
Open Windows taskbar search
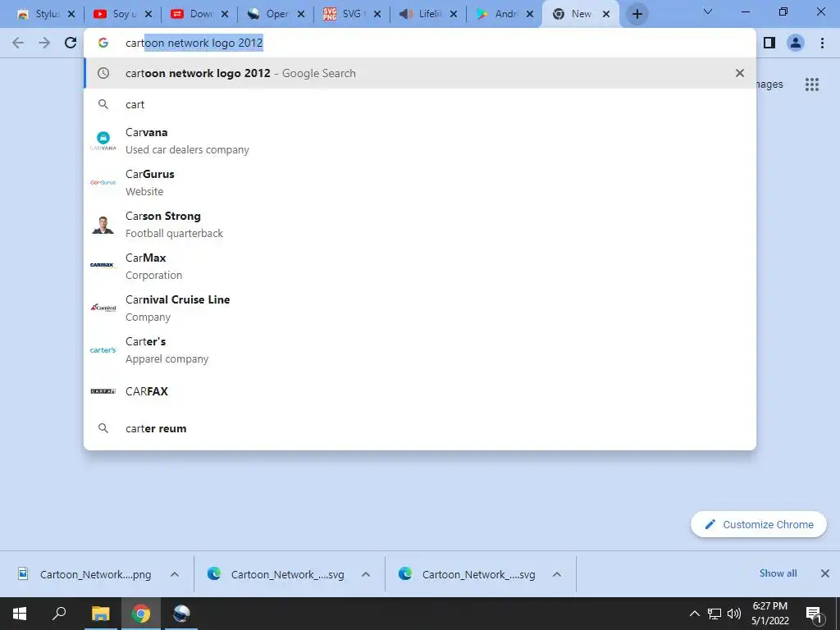59,614
